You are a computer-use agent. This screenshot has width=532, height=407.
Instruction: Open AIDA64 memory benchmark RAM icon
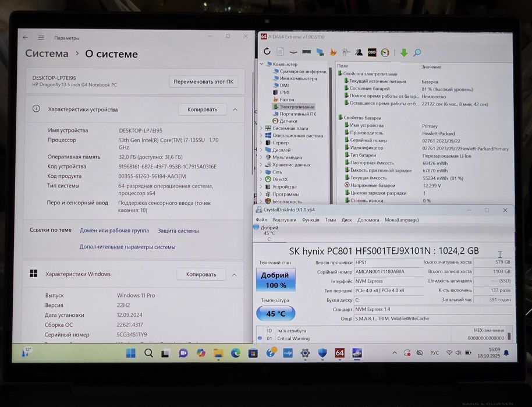coord(306,52)
